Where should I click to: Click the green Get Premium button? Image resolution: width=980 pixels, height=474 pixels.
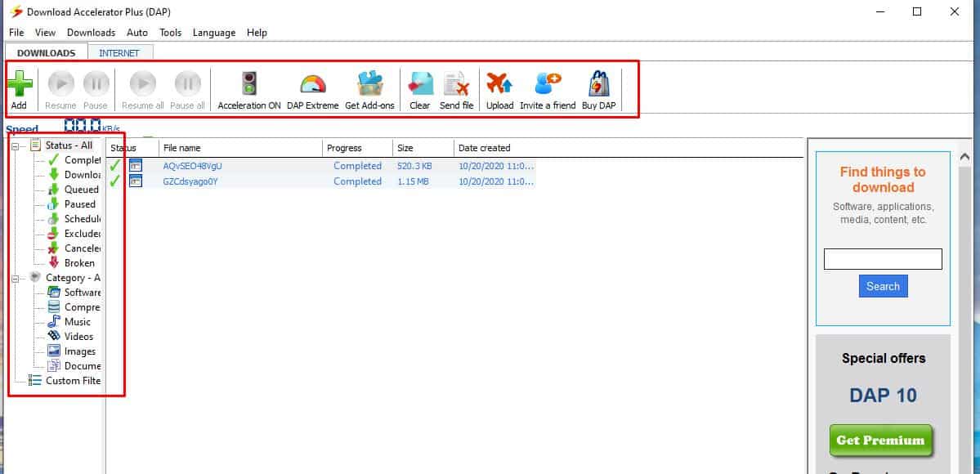tap(880, 440)
